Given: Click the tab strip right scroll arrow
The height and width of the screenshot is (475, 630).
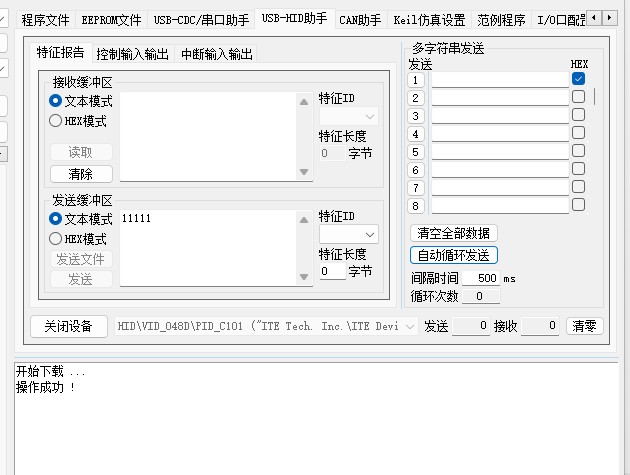Looking at the screenshot, I should click(610, 18).
